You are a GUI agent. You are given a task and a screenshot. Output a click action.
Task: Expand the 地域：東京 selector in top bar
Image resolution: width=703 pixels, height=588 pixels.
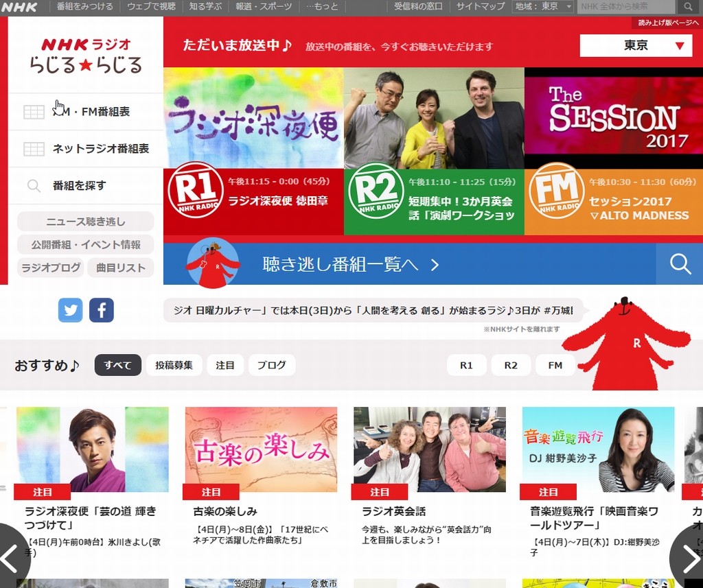543,7
